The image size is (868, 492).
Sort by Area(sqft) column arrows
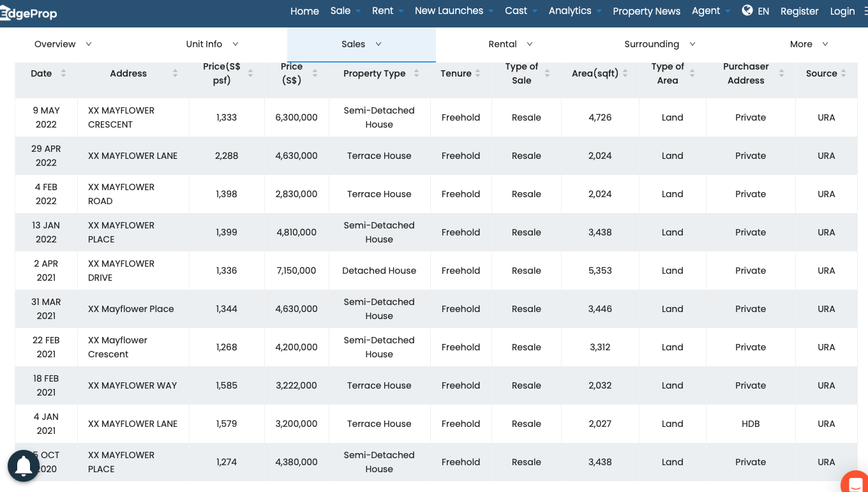coord(625,73)
